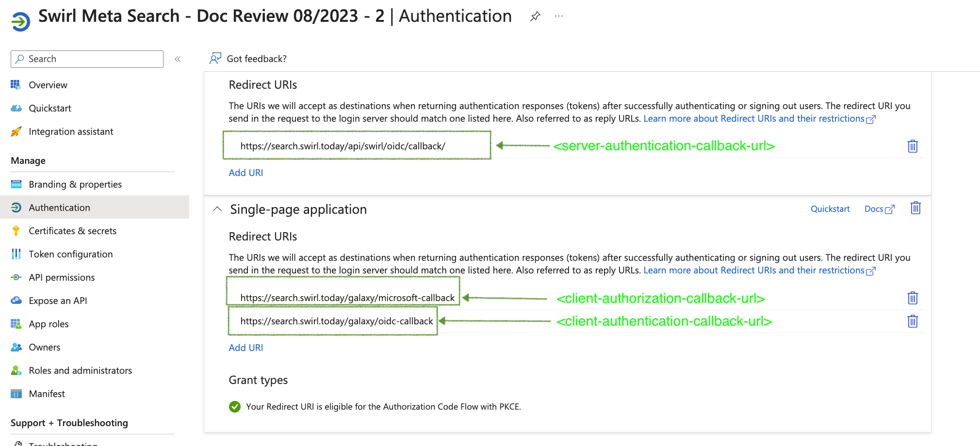Select the Authentication menu item

click(x=95, y=207)
